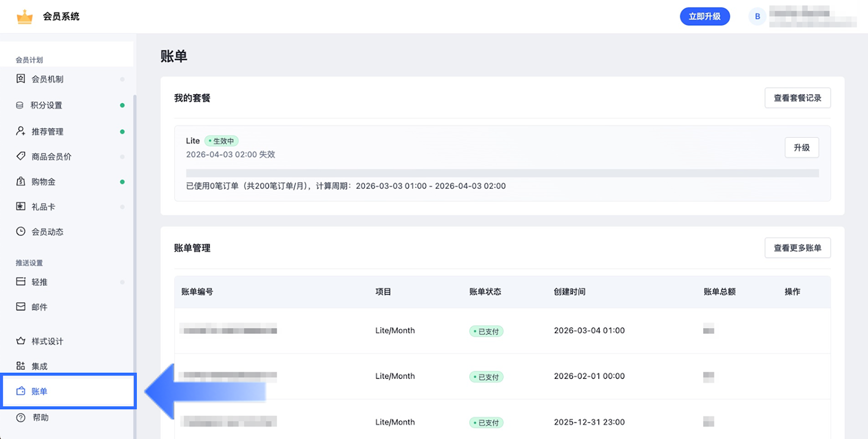Click the 积分设置 coins icon
The width and height of the screenshot is (868, 439).
click(x=20, y=105)
